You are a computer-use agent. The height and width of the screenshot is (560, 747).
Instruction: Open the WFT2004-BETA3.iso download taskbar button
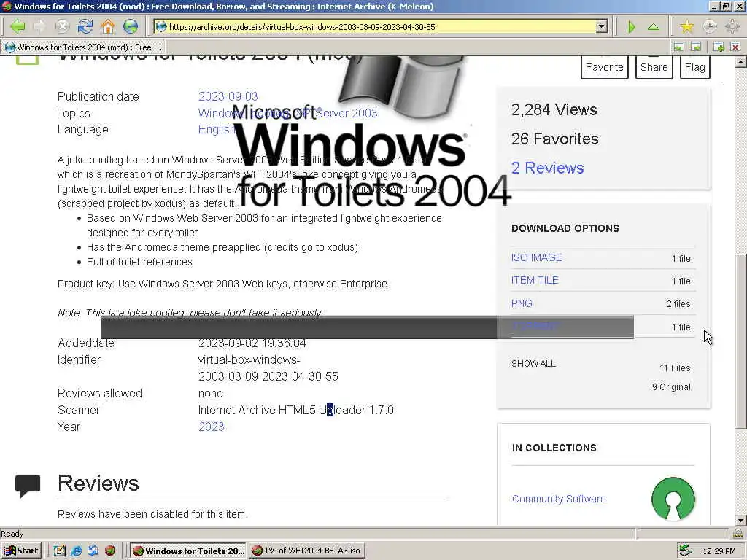coord(306,551)
